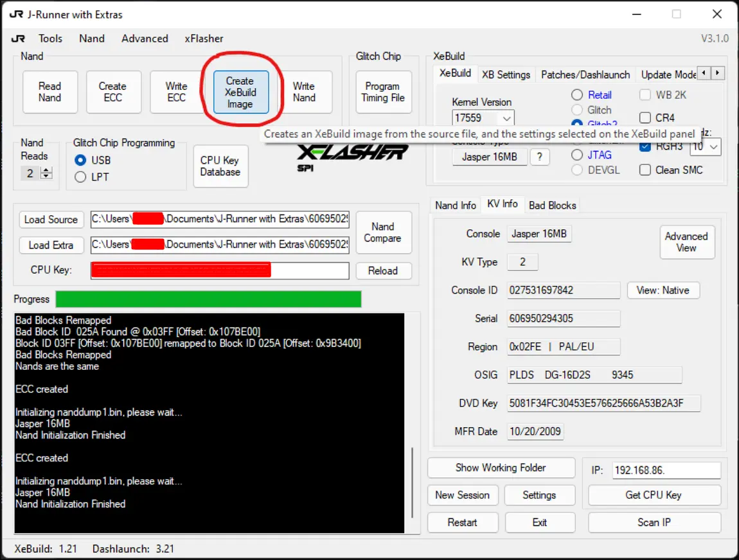Click Show Working Folder button
Viewport: 739px width, 560px height.
point(501,468)
